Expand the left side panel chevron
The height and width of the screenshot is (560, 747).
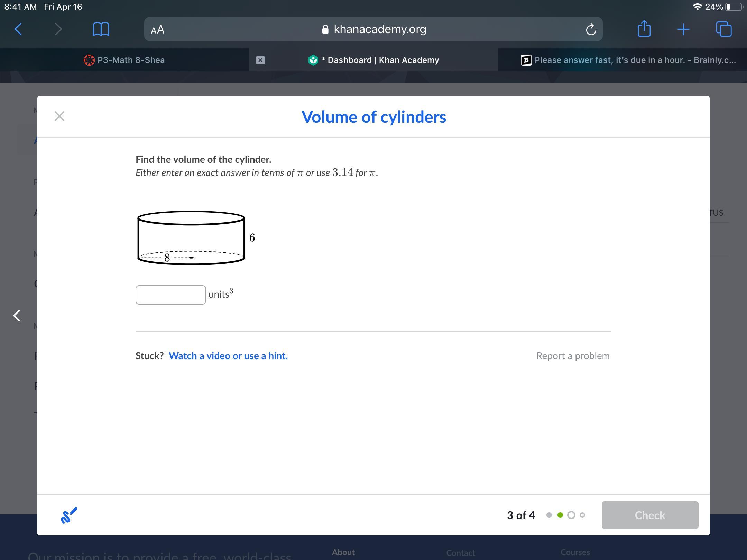click(17, 315)
